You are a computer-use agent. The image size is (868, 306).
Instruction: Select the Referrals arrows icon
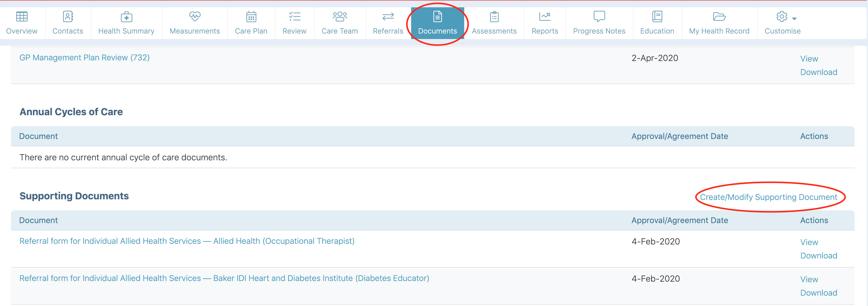pos(388,16)
